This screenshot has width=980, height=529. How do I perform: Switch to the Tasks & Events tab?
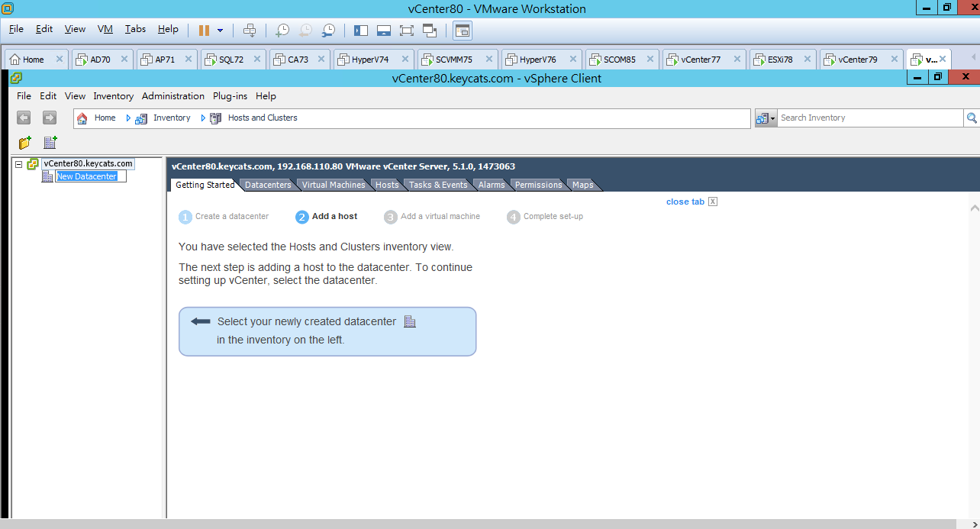pyautogui.click(x=438, y=185)
